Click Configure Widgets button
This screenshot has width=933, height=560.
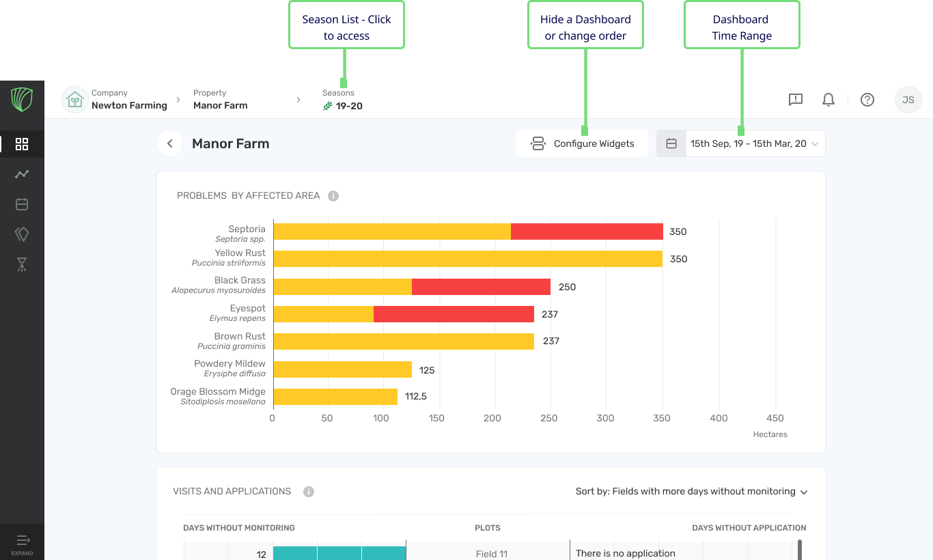[582, 144]
